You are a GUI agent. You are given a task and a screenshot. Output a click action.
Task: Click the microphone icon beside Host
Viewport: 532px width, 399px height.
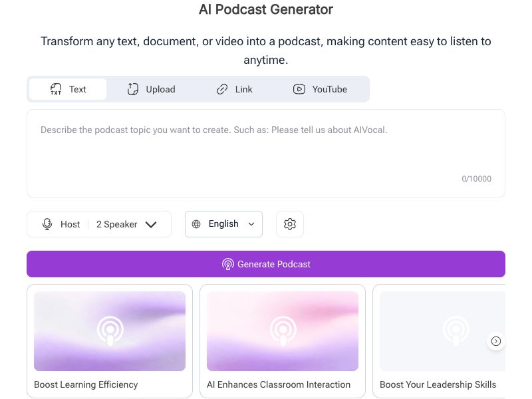click(x=46, y=224)
